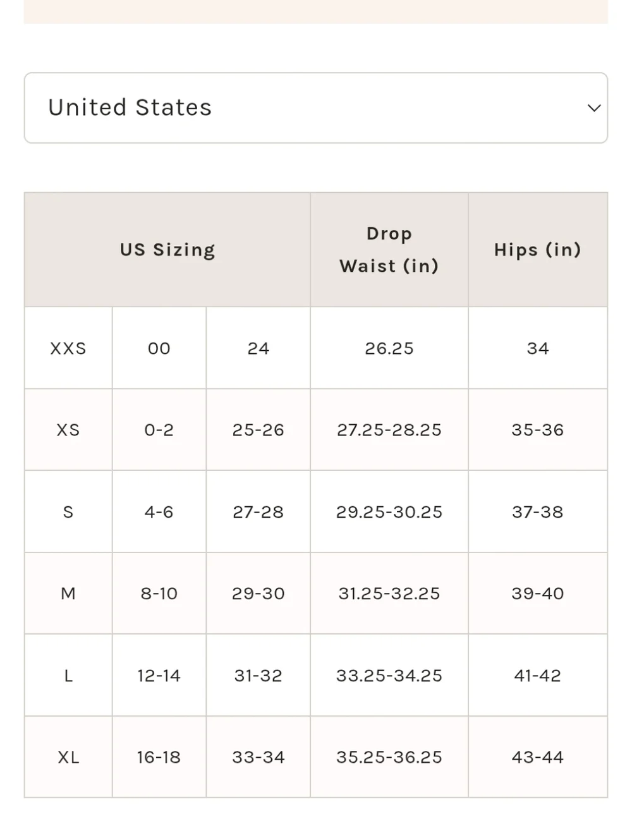Select the XXS size cell
Image resolution: width=632 pixels, height=840 pixels.
pyautogui.click(x=68, y=348)
